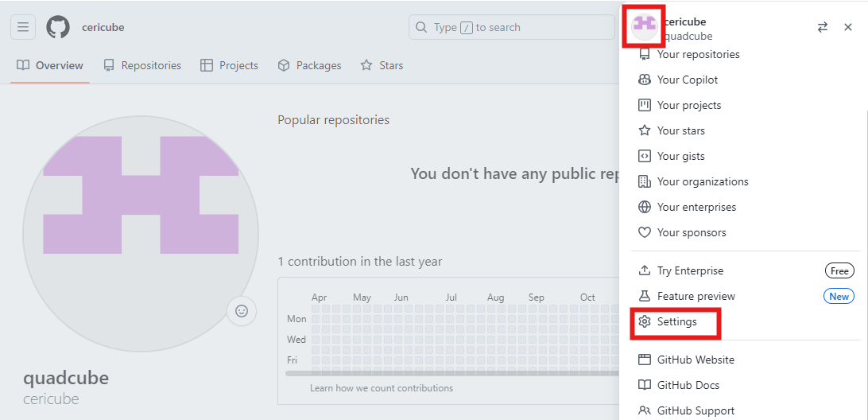Click the Your projects board icon

pyautogui.click(x=644, y=105)
